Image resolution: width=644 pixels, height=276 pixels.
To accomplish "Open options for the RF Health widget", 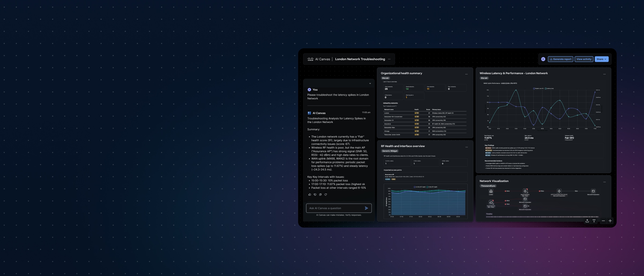I will pos(467,147).
